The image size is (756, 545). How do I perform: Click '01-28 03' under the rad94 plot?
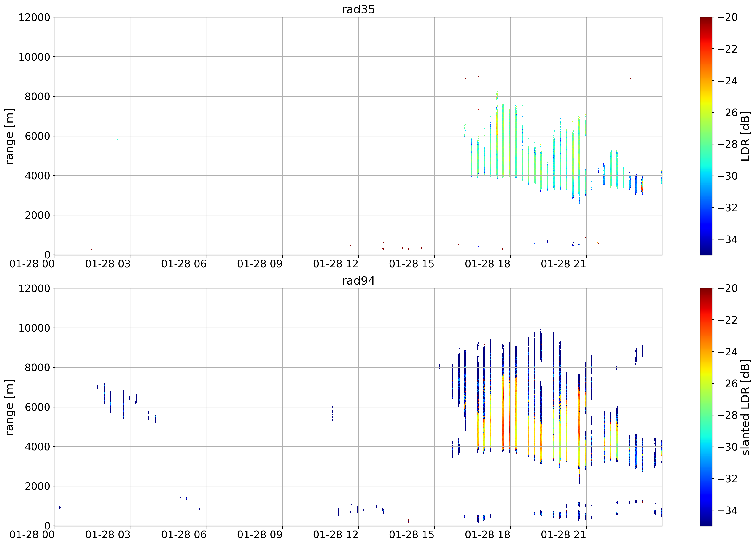[108, 535]
